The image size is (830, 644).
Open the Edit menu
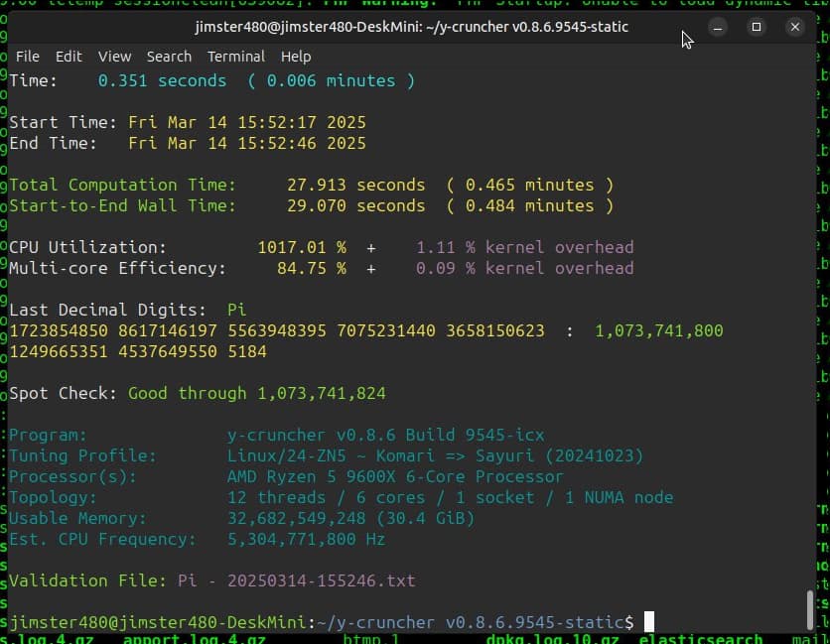69,57
